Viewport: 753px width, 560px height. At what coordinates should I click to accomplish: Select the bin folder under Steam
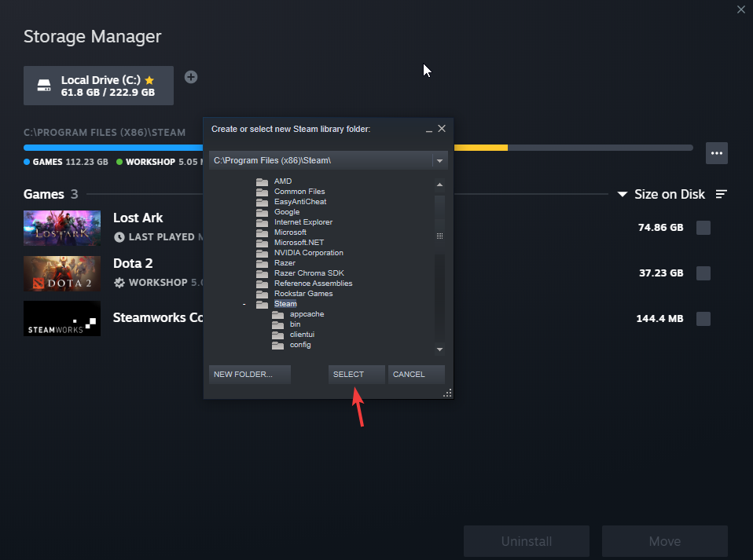[x=295, y=324]
